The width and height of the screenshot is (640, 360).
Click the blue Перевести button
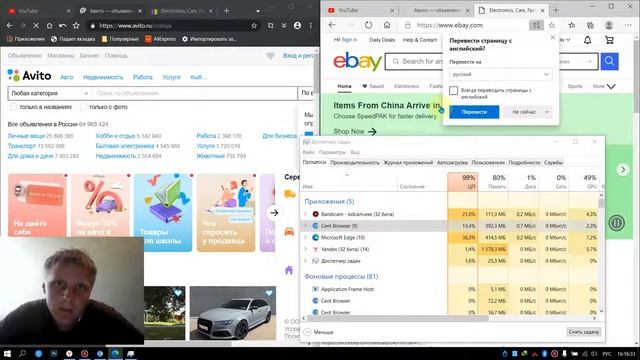[x=474, y=112]
